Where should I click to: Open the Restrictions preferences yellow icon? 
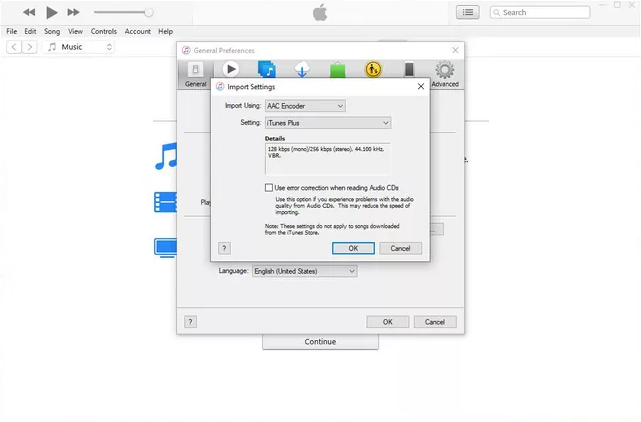[373, 69]
